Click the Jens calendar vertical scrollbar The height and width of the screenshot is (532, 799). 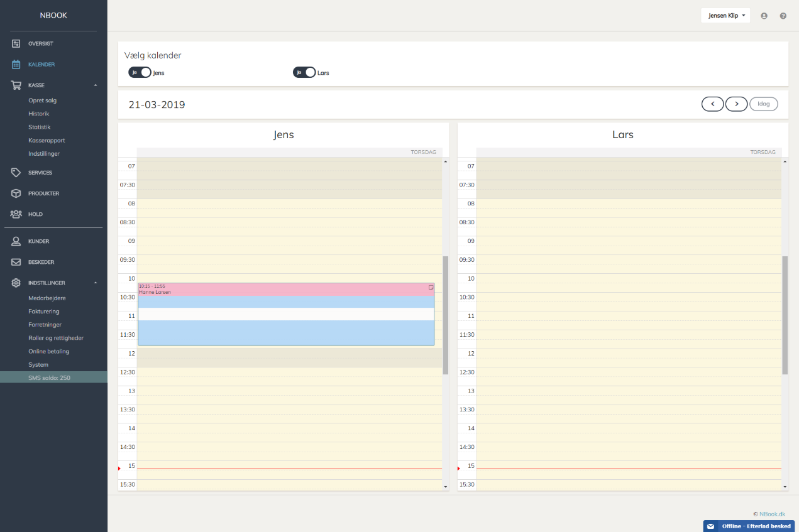coord(445,315)
